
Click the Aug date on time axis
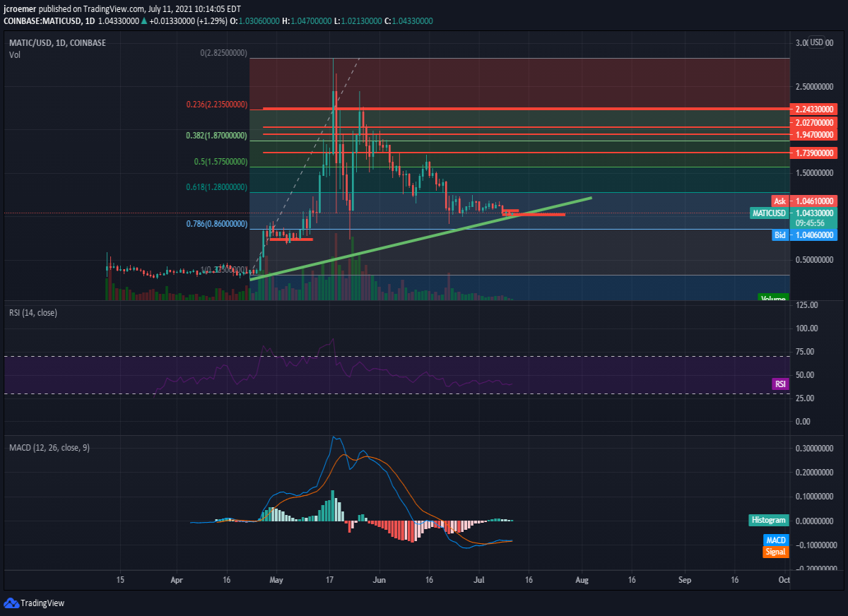[x=582, y=579]
